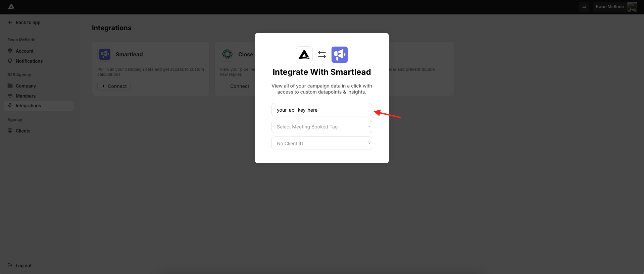
Task: Click the notification bell icon in top bar
Action: point(584,7)
